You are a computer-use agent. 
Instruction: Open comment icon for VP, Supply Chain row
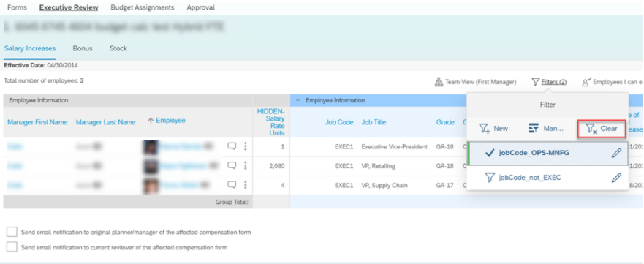(x=232, y=185)
